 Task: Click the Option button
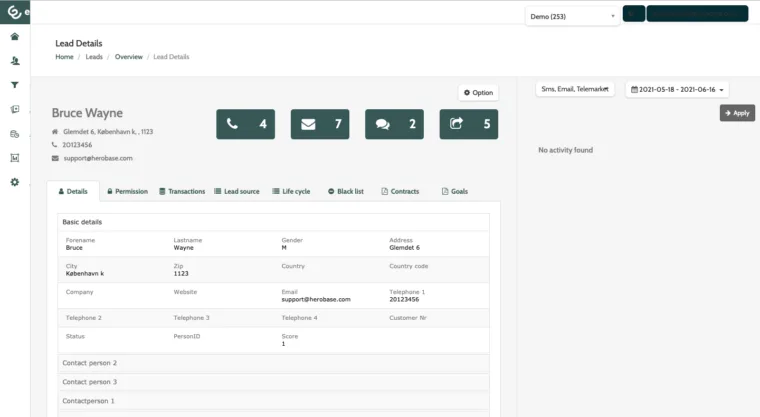pos(478,93)
